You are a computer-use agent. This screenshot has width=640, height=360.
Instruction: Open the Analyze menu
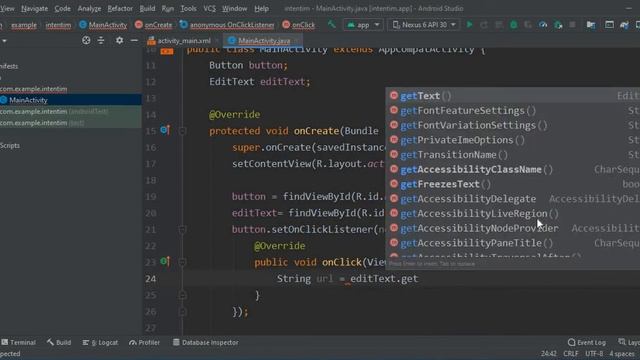click(x=89, y=8)
